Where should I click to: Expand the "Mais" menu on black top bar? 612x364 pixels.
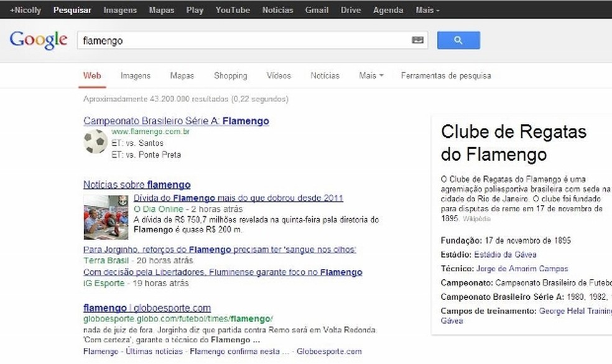point(426,9)
